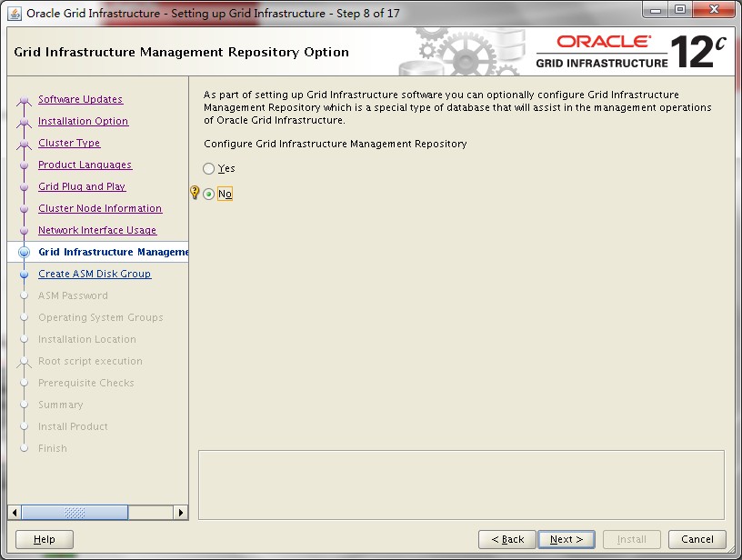Click the 'Summary' step text
The height and width of the screenshot is (560, 742).
click(61, 405)
